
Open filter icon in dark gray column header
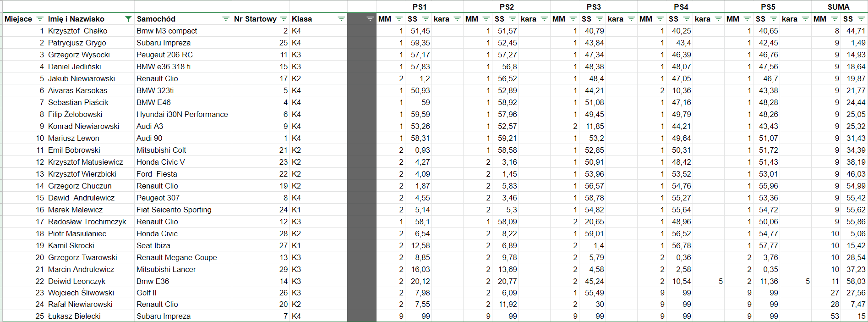[370, 19]
